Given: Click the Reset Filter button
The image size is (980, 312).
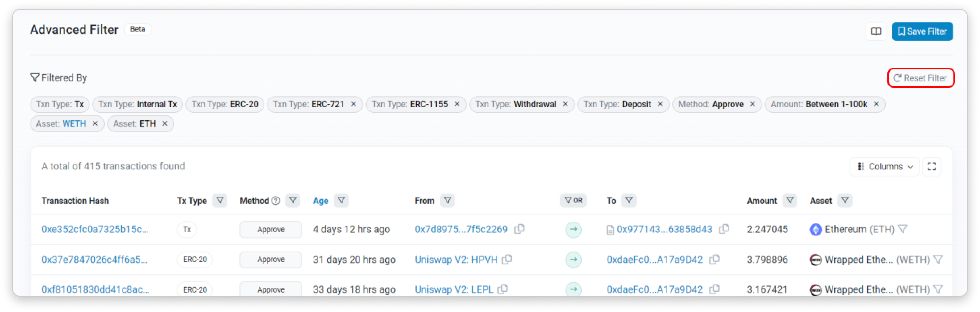Looking at the screenshot, I should click(x=921, y=78).
